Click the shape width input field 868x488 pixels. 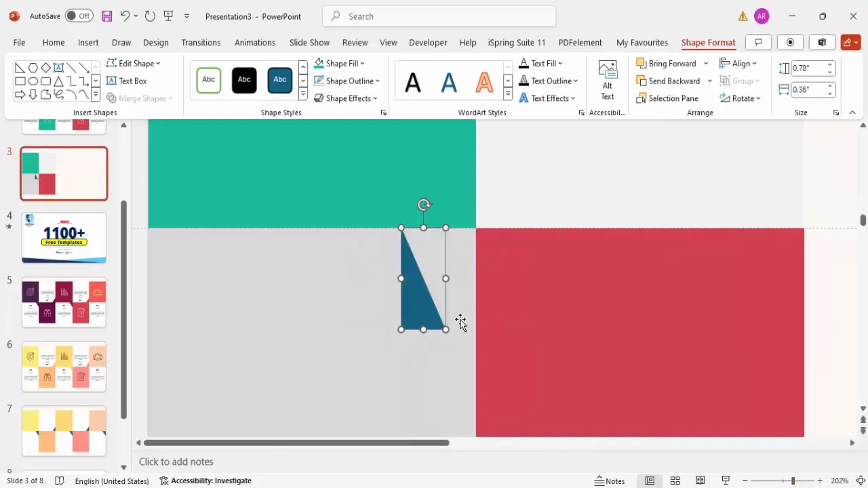[x=808, y=89]
